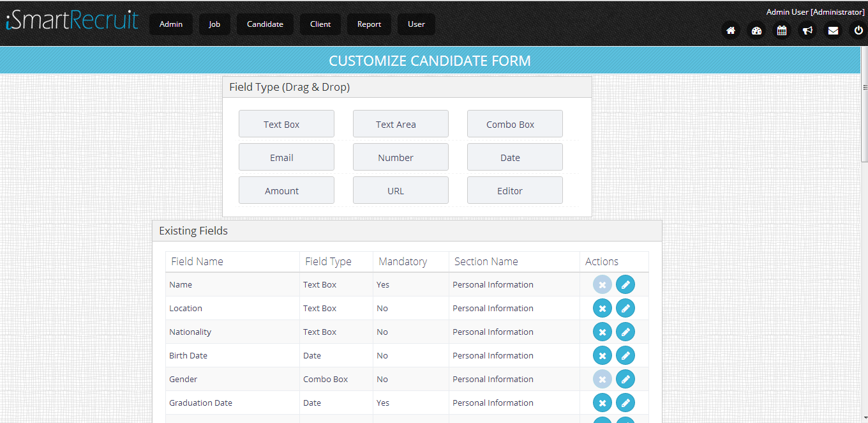
Task: Click the megaphone announcements icon
Action: (807, 31)
